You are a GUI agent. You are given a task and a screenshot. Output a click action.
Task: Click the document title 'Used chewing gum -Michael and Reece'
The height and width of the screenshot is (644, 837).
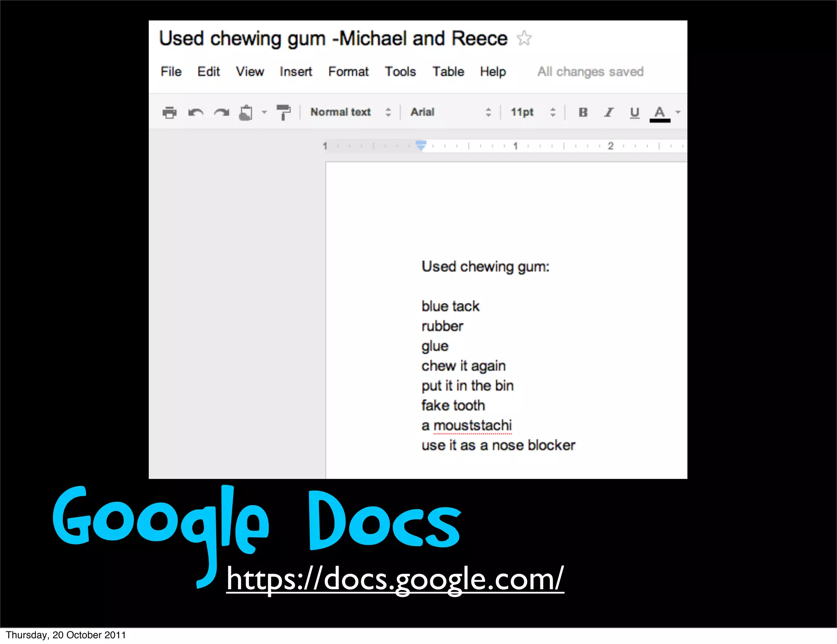pos(333,39)
